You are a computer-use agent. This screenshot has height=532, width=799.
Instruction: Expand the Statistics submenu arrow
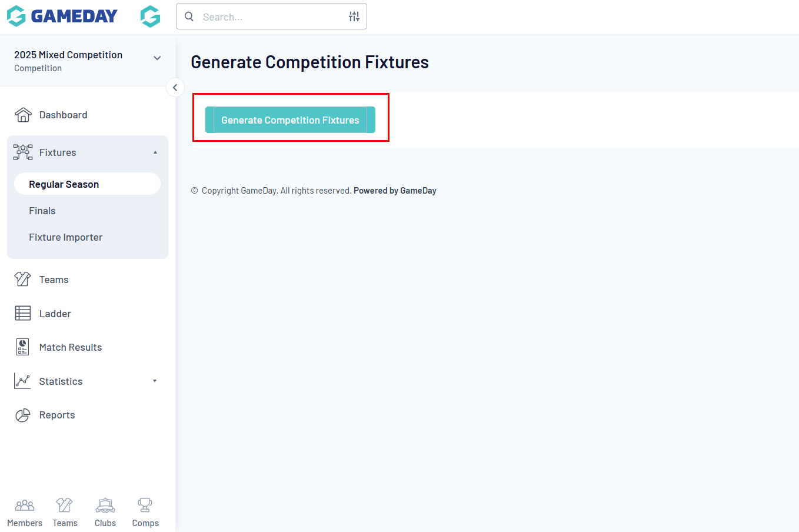(155, 381)
